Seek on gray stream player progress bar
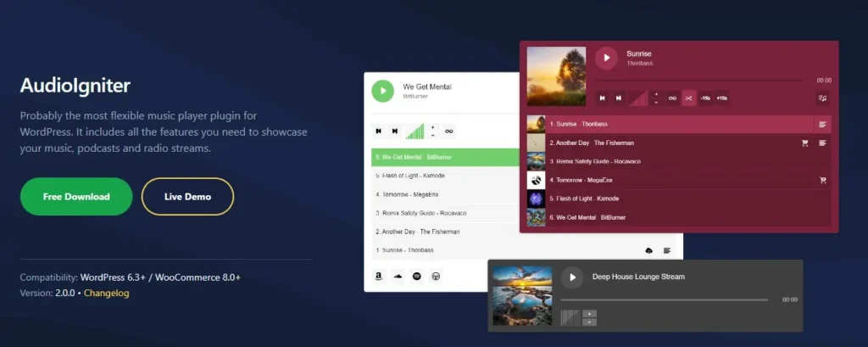The image size is (868, 347). point(665,299)
